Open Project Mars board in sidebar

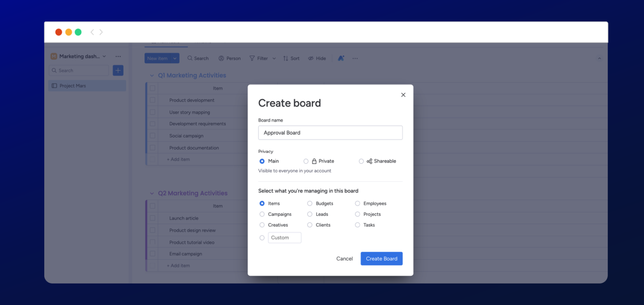[x=87, y=86]
